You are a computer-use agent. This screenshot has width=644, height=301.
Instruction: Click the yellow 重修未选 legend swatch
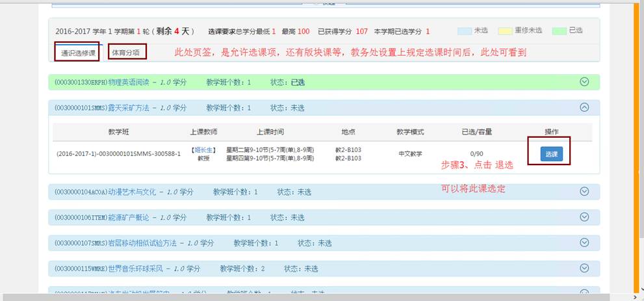505,31
